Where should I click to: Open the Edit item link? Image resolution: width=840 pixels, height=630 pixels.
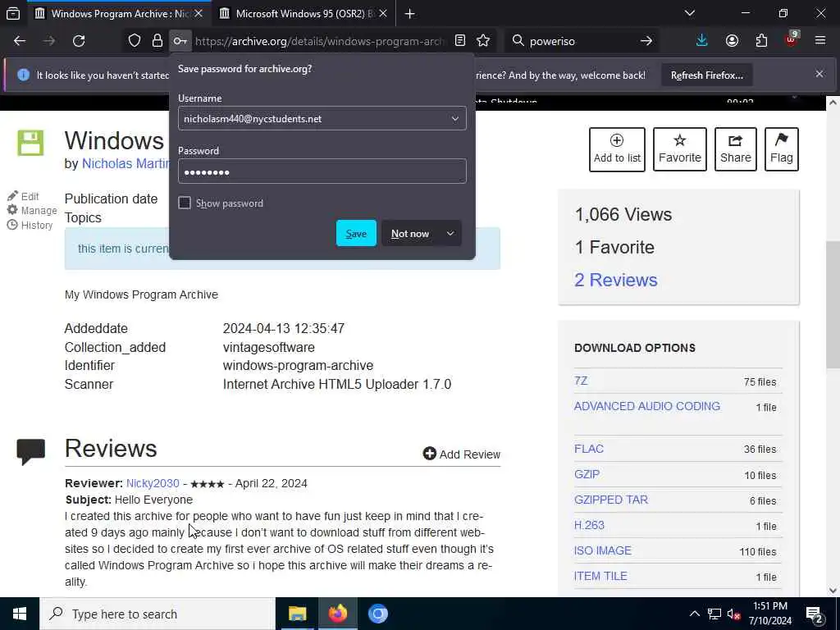pyautogui.click(x=24, y=196)
